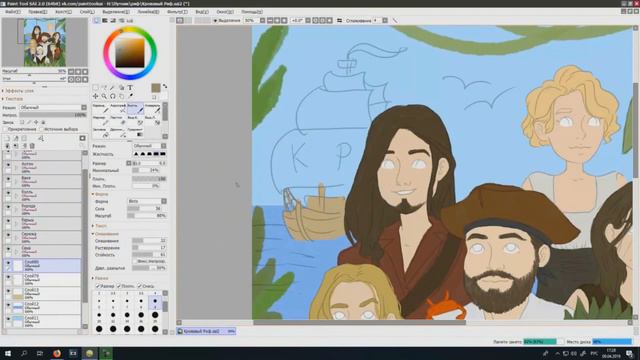Expand the Texture section
The width and height of the screenshot is (640, 360).
coord(13,99)
